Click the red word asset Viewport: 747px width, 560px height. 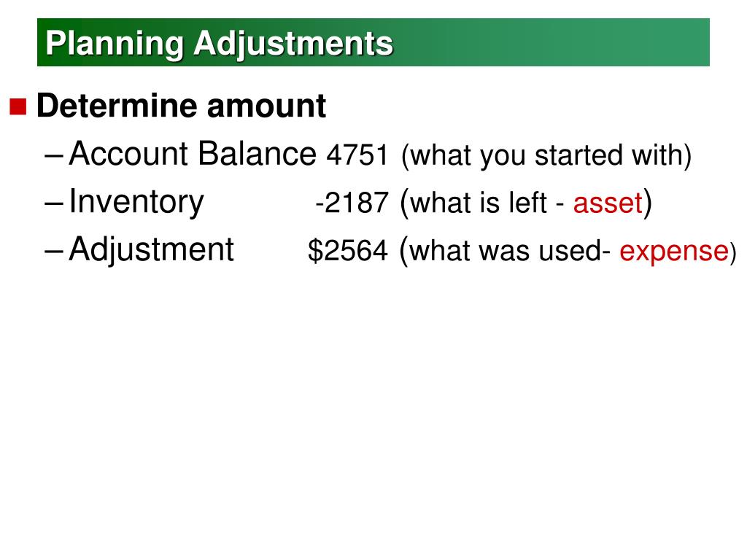(608, 203)
